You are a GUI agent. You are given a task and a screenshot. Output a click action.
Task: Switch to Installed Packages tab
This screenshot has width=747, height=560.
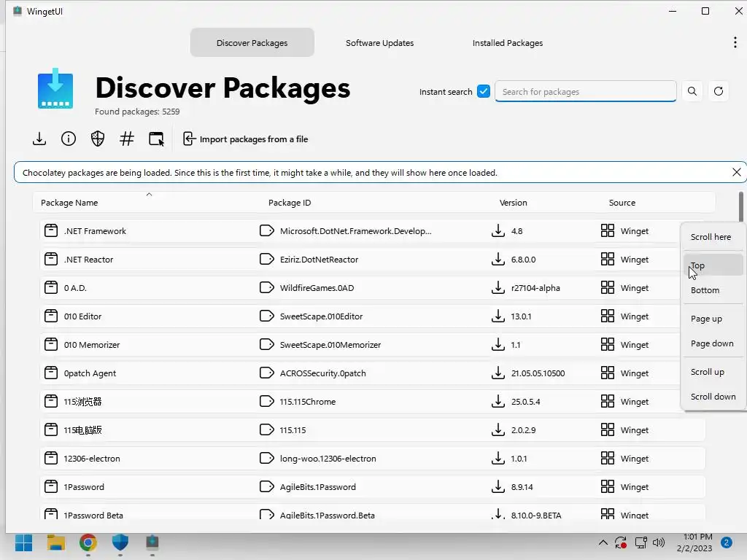coord(508,43)
